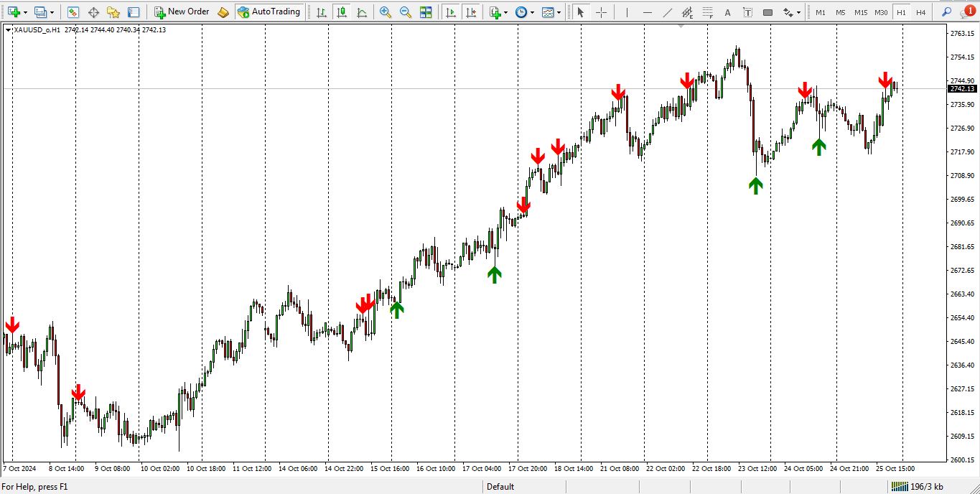Select the Fibonacci retracement tool
This screenshot has width=980, height=494.
click(687, 12)
